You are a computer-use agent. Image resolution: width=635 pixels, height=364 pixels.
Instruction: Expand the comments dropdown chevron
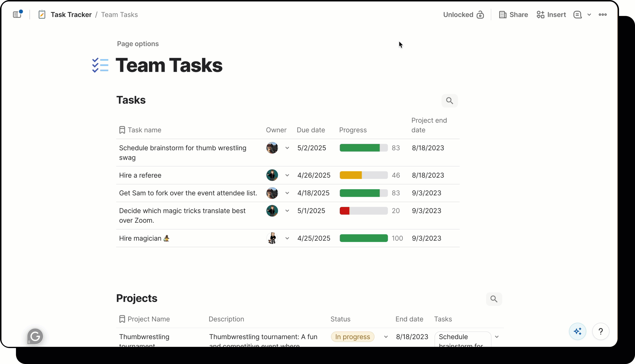(589, 15)
